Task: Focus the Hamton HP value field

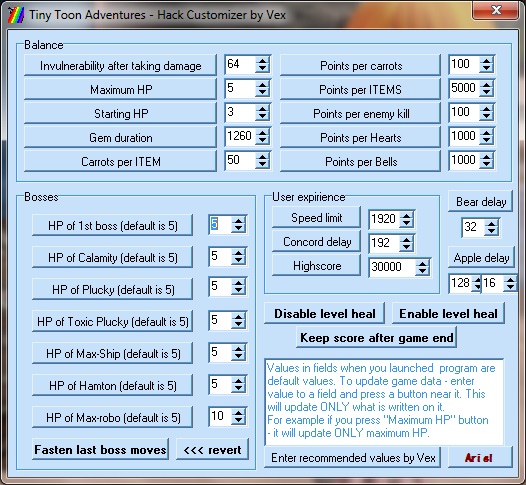Action: (220, 385)
